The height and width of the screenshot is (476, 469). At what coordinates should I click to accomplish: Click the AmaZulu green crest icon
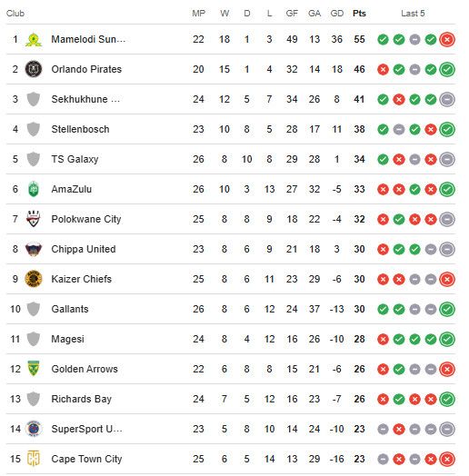[x=34, y=189]
